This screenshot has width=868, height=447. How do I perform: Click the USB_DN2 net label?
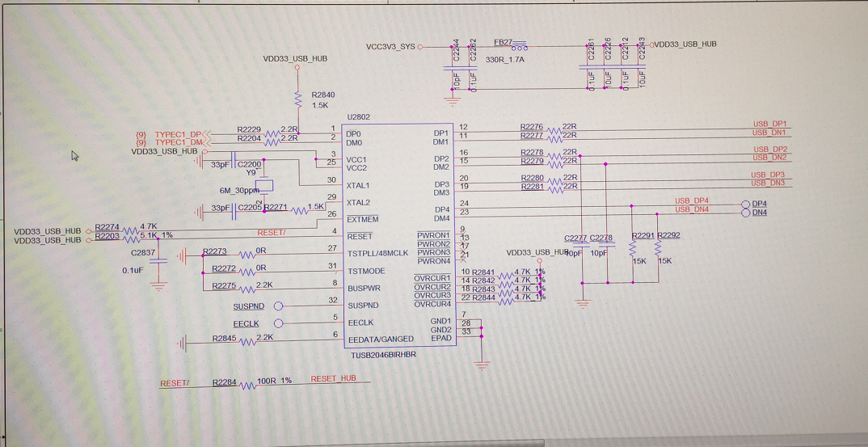point(769,158)
